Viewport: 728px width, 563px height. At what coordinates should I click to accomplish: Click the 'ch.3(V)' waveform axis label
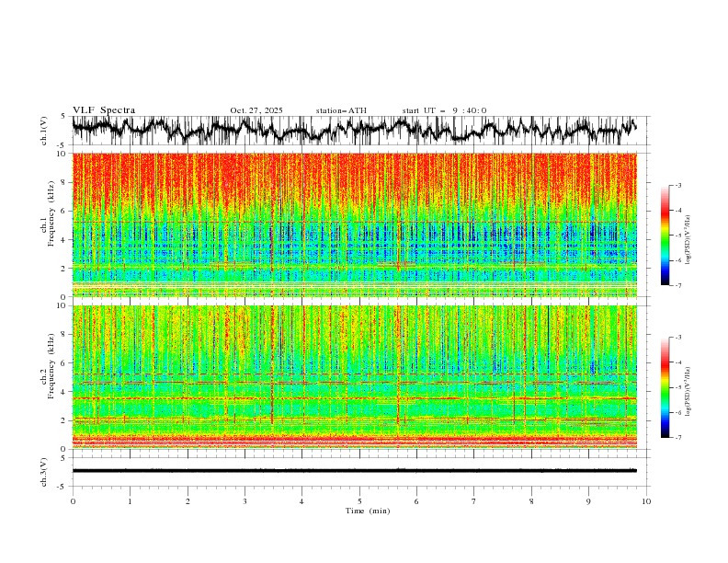coord(44,472)
